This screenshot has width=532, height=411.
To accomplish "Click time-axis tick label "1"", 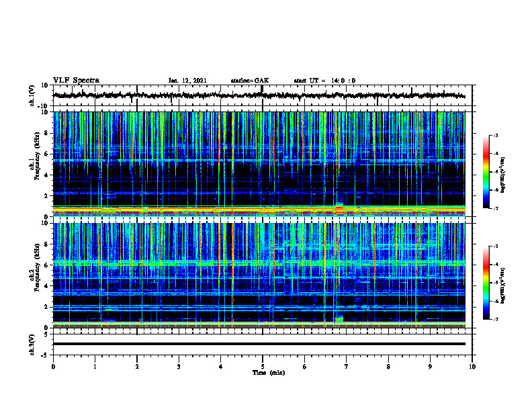I will click(95, 367).
